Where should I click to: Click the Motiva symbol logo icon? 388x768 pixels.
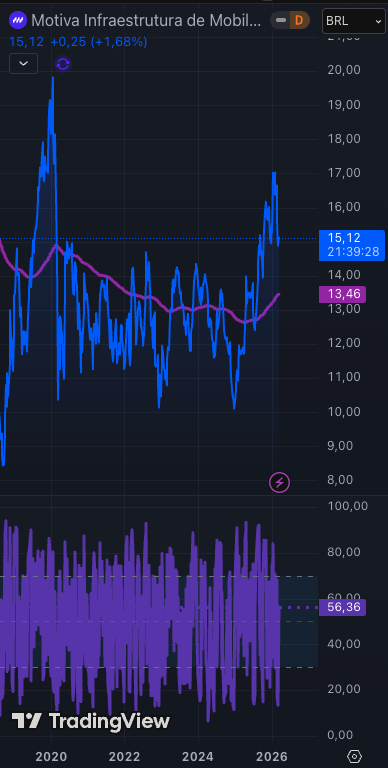(x=18, y=21)
